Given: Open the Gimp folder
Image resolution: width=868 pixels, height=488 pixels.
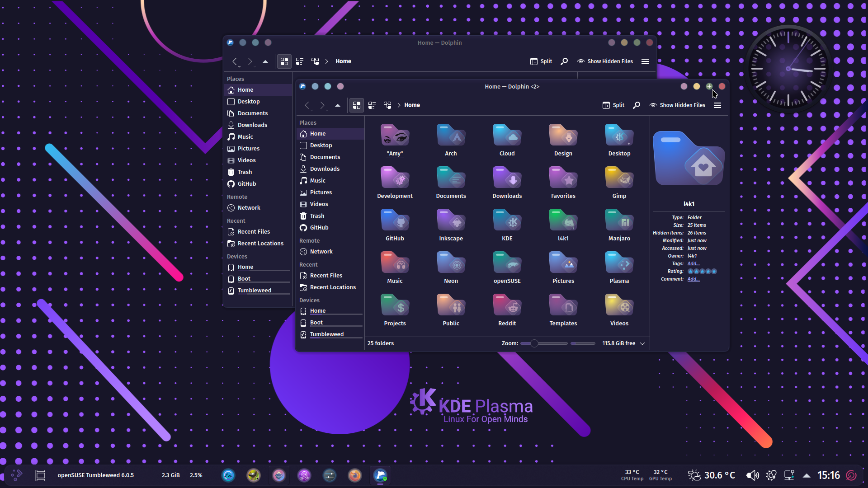Looking at the screenshot, I should click(x=619, y=183).
